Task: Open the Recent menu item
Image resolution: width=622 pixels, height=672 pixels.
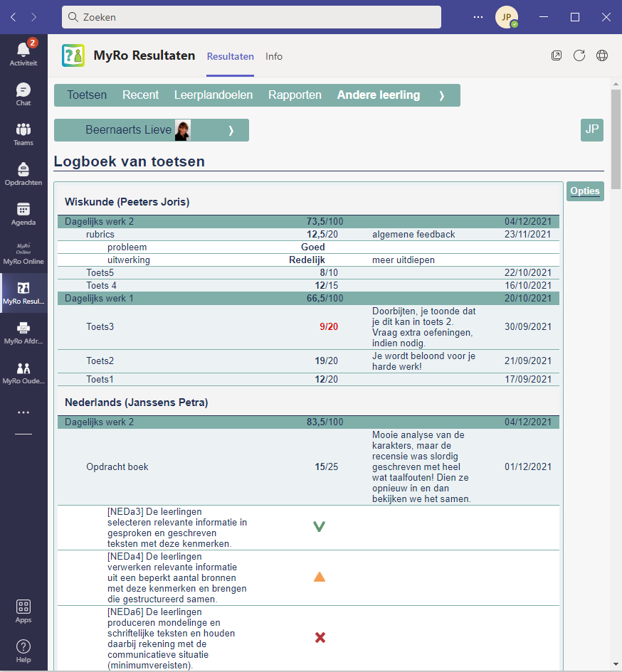Action: pyautogui.click(x=140, y=95)
